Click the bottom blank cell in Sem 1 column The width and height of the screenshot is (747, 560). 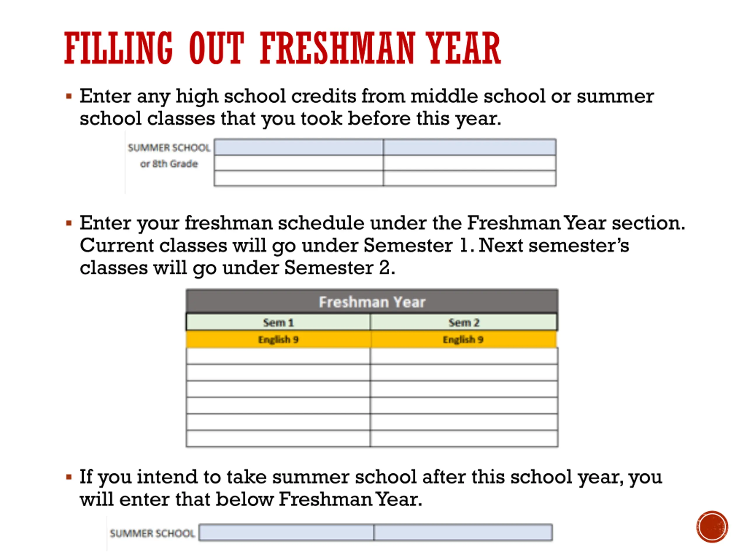tap(278, 438)
